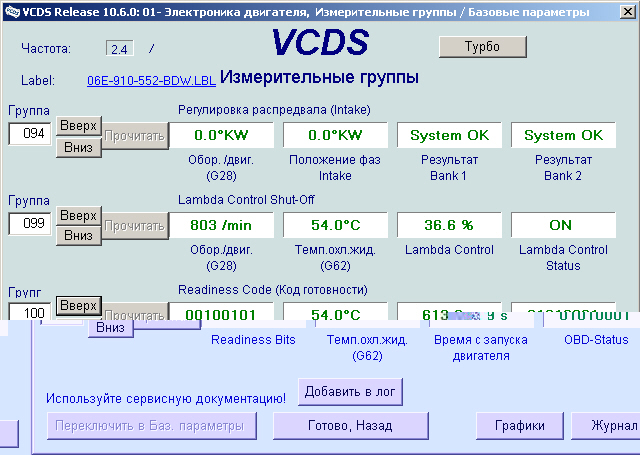Click Прочитать for group 094
The width and height of the screenshot is (640, 455).
click(135, 136)
